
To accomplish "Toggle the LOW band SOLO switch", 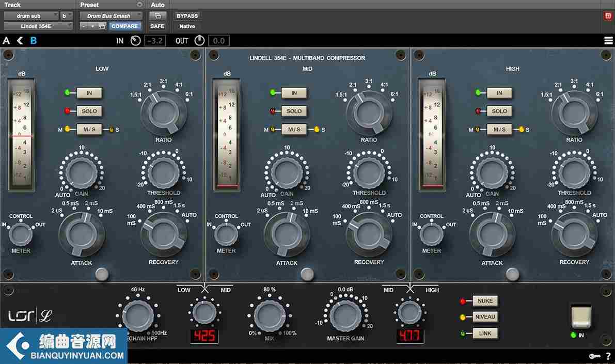I will (89, 111).
